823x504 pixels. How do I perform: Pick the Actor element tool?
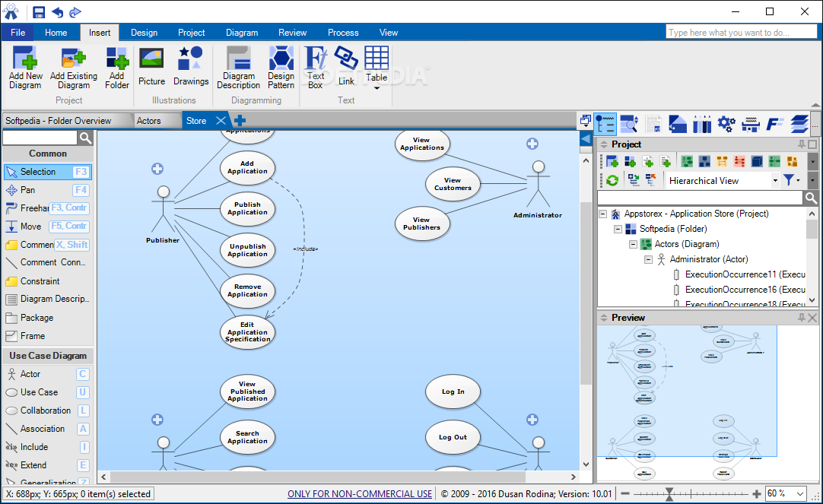47,374
